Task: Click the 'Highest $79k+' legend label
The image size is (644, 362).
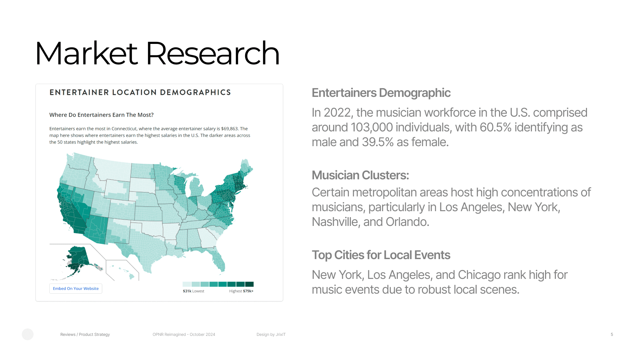Action: click(241, 291)
